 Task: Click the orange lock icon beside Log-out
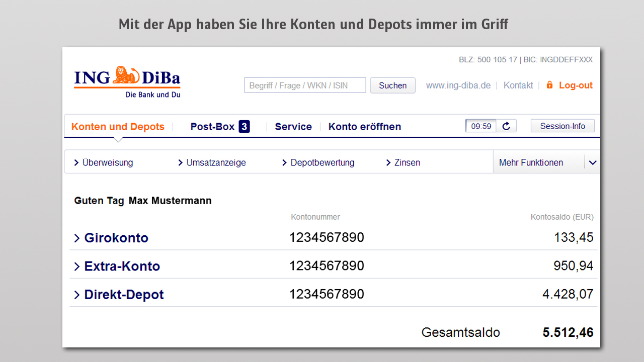(549, 85)
